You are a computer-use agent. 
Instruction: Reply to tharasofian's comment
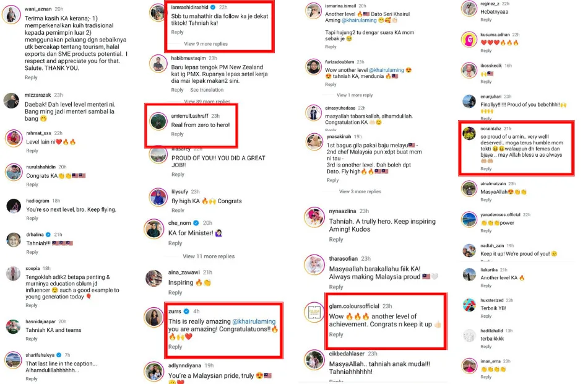point(336,287)
